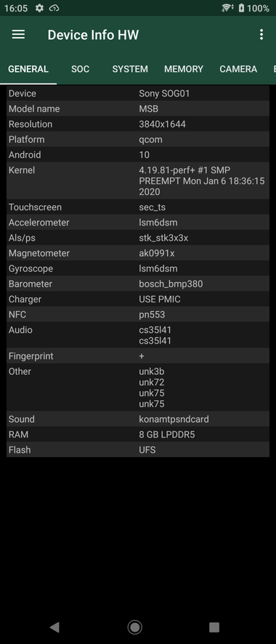The width and height of the screenshot is (276, 644).
Task: Open the CAMERA tab
Action: tap(238, 69)
